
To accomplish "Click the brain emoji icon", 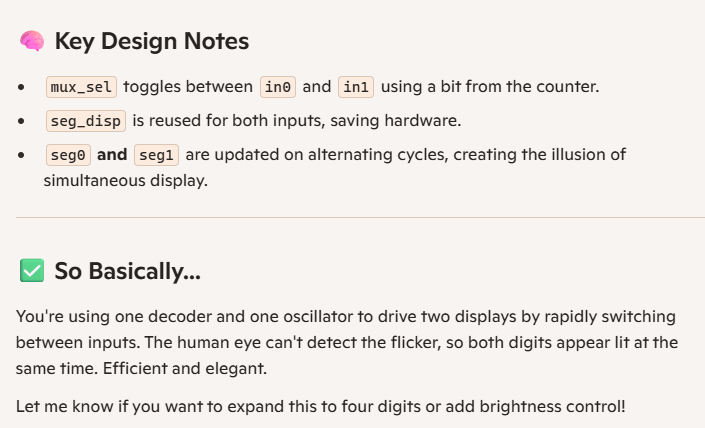I will click(32, 41).
